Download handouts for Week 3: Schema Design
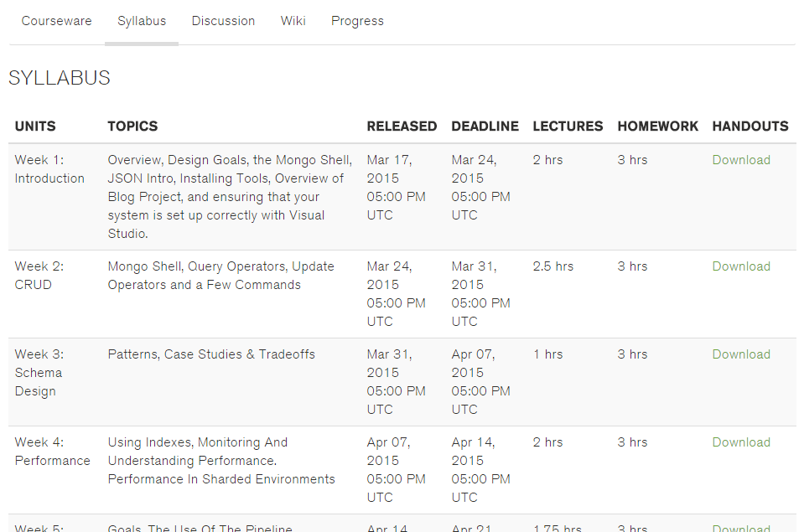Screen dimensions: 804x532 click(740, 354)
